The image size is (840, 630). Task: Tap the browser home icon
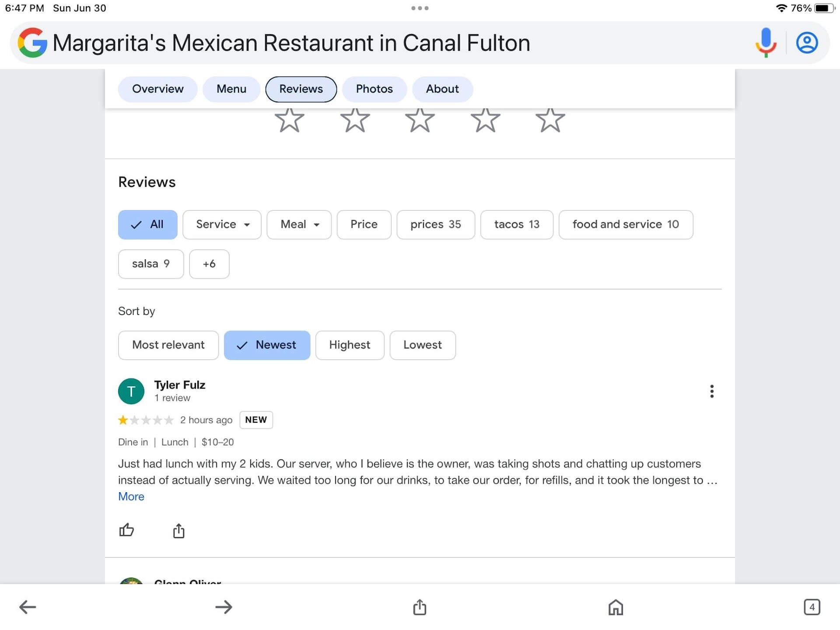[x=616, y=607]
